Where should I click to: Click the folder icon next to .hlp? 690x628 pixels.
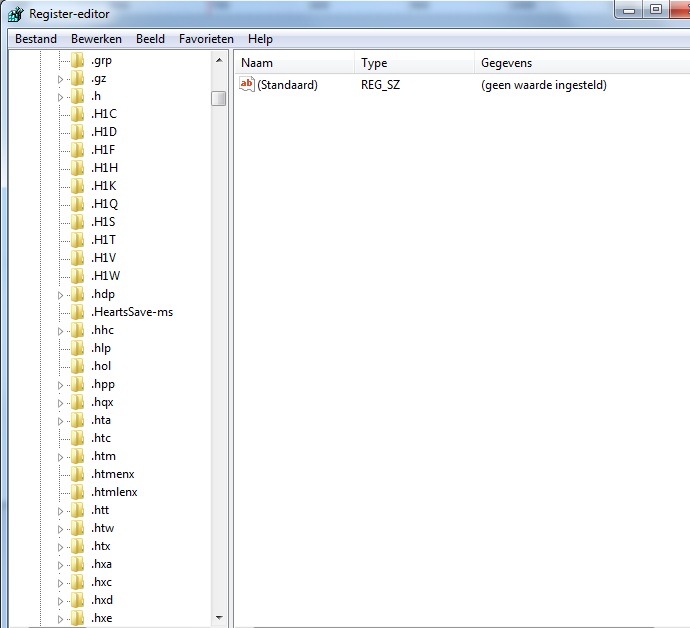click(77, 348)
